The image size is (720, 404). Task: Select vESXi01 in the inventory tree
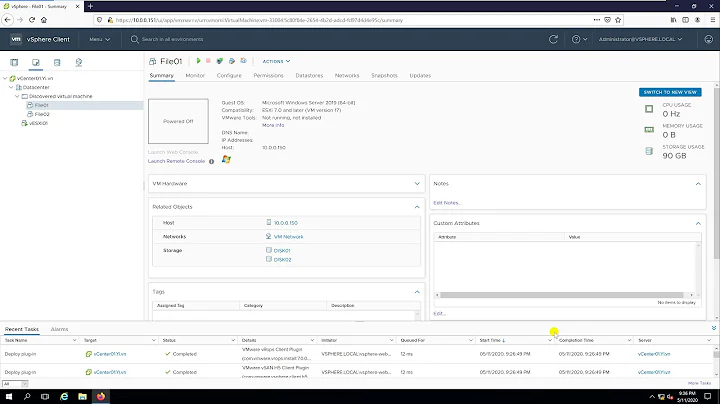coord(38,123)
